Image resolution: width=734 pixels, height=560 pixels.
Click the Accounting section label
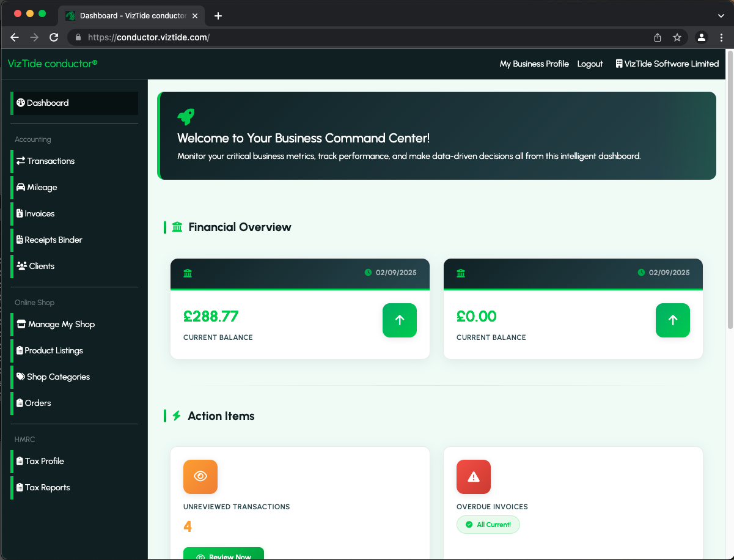coord(33,139)
